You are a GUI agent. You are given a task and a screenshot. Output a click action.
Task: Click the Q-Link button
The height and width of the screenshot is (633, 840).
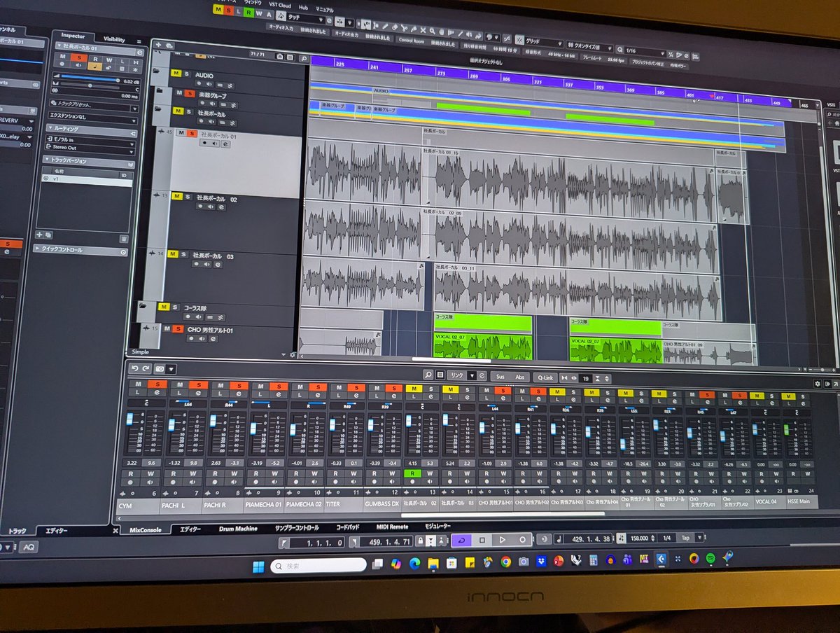point(546,377)
